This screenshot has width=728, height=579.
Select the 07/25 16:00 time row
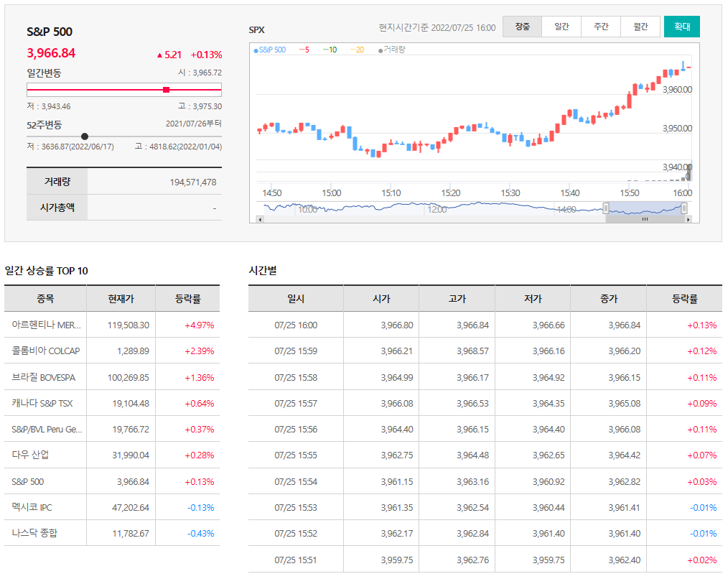(x=485, y=325)
